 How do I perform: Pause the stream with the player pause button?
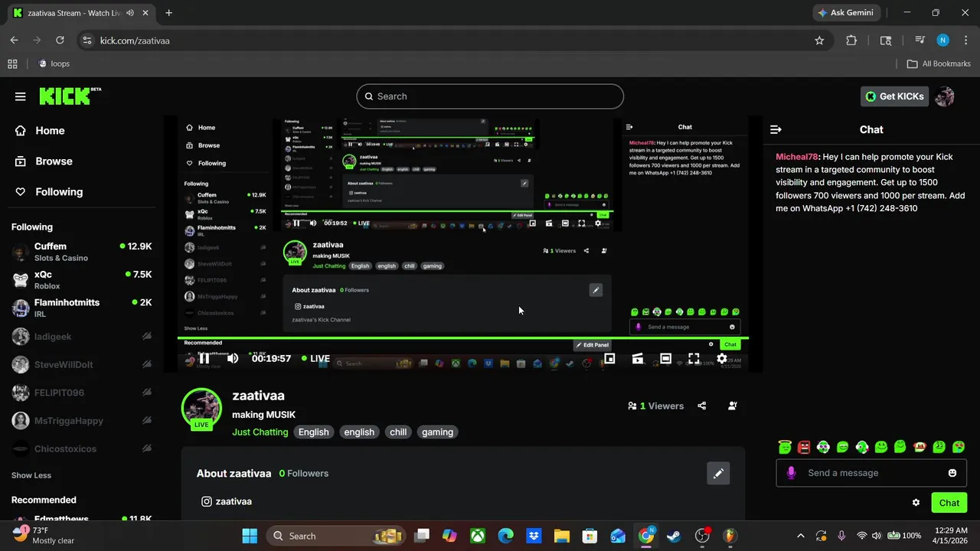204,358
